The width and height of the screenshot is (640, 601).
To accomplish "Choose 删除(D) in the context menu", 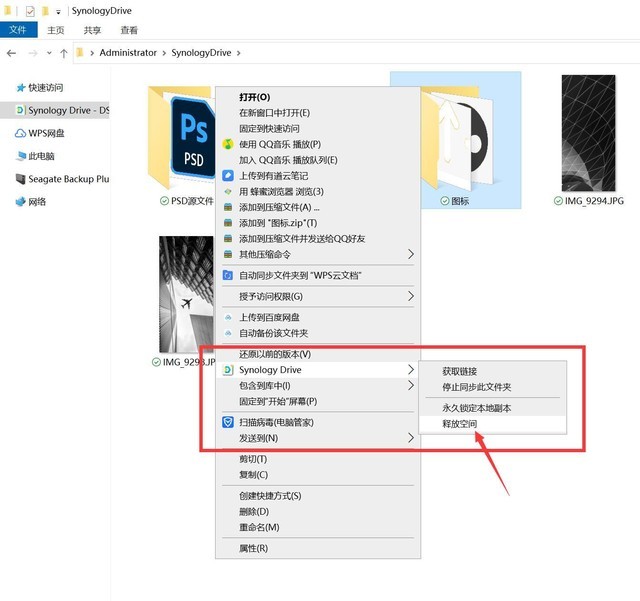I will [x=318, y=512].
